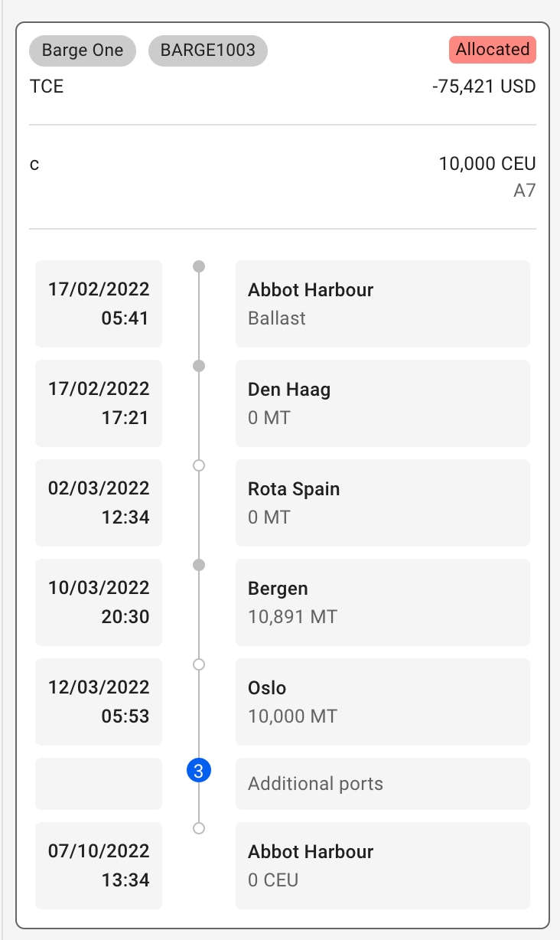The height and width of the screenshot is (940, 560).
Task: Select the Bergen 10,891 MT card
Action: pos(383,602)
